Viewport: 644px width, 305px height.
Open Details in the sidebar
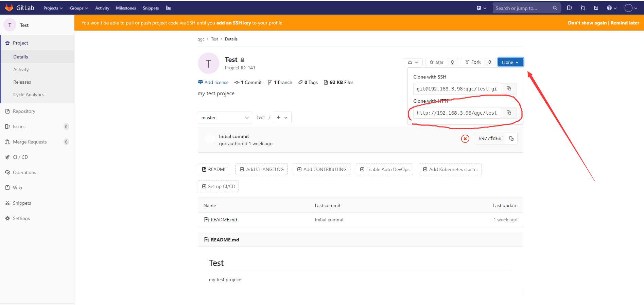37,57
